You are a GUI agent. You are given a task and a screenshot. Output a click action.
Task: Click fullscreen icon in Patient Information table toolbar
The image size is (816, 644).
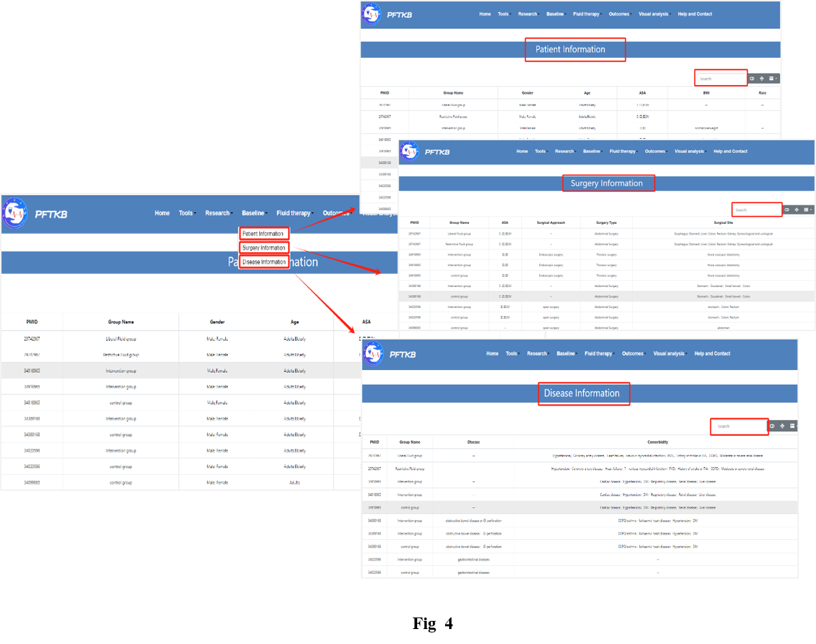click(762, 79)
